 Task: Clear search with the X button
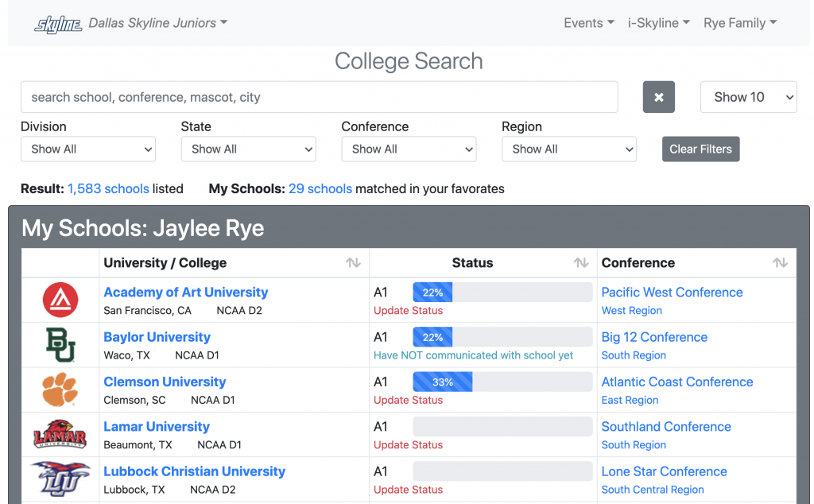pos(659,97)
